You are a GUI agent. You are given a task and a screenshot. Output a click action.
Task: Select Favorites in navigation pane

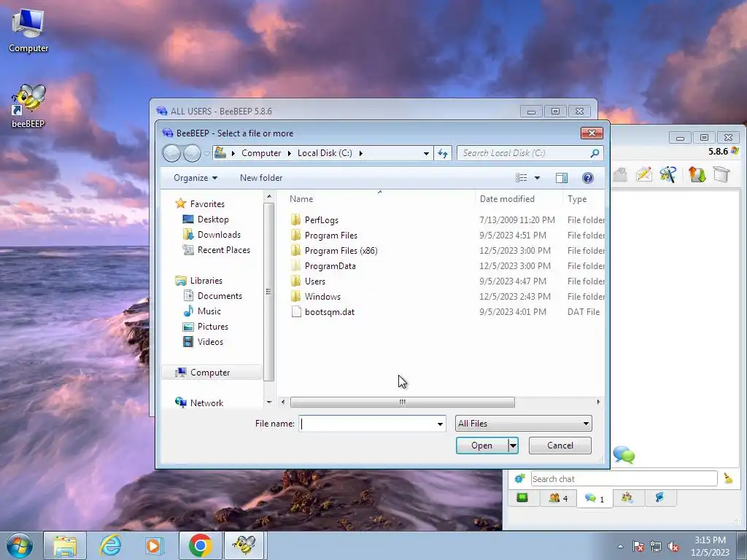pos(207,204)
